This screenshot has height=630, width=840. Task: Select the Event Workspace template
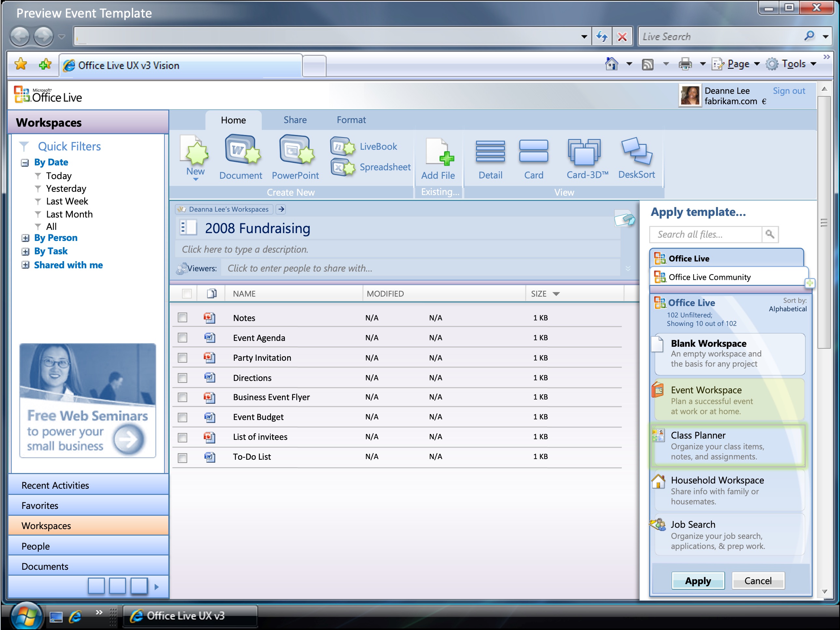coord(730,400)
